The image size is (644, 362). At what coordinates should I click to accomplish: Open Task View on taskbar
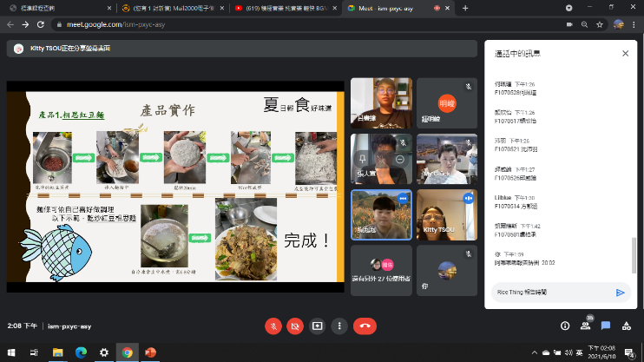point(34,352)
